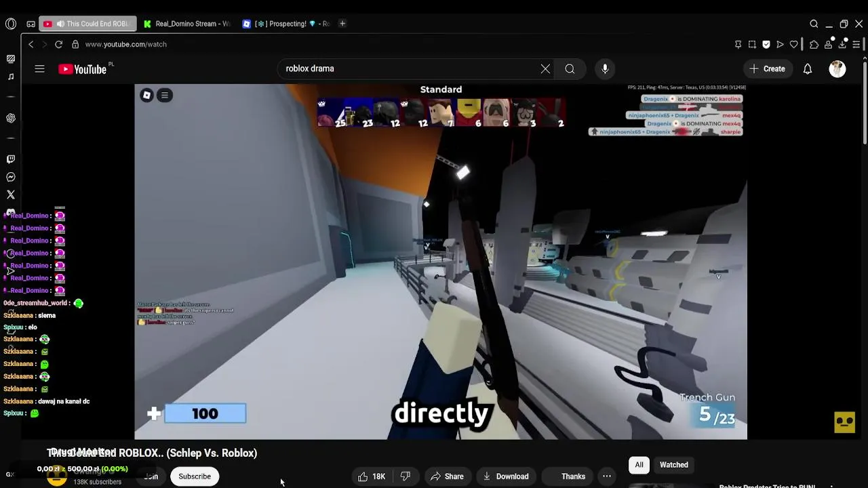This screenshot has width=868, height=488.
Task: Click the in-video Roblox menu lines button
Action: tap(164, 95)
